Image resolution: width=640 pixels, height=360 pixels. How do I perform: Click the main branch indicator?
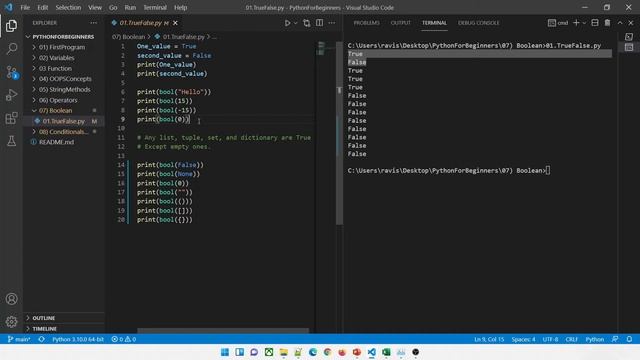tap(19, 339)
